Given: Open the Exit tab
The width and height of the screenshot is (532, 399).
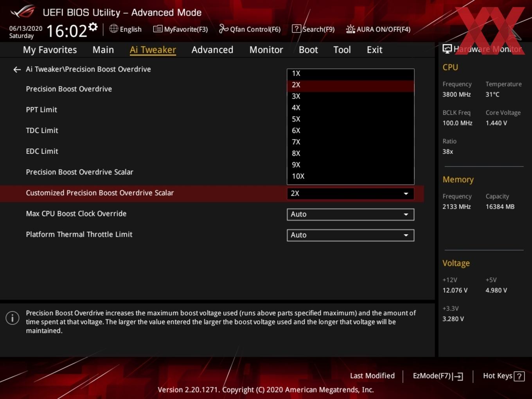Looking at the screenshot, I should pyautogui.click(x=374, y=50).
